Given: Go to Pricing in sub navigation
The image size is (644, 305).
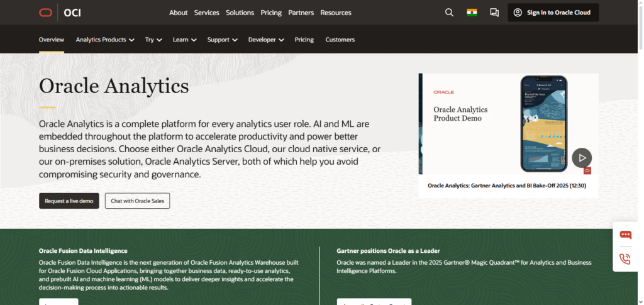Looking at the screenshot, I should click(304, 40).
